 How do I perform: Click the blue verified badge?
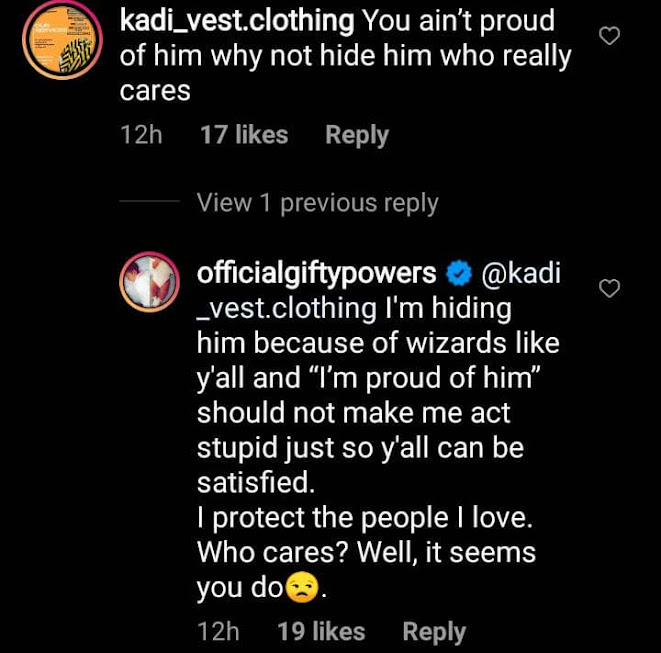click(459, 274)
